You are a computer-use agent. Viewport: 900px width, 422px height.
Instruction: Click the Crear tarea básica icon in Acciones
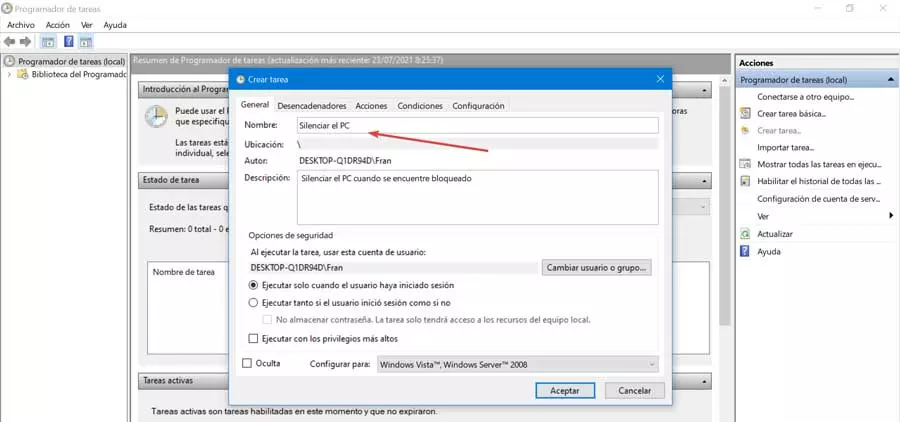[745, 113]
